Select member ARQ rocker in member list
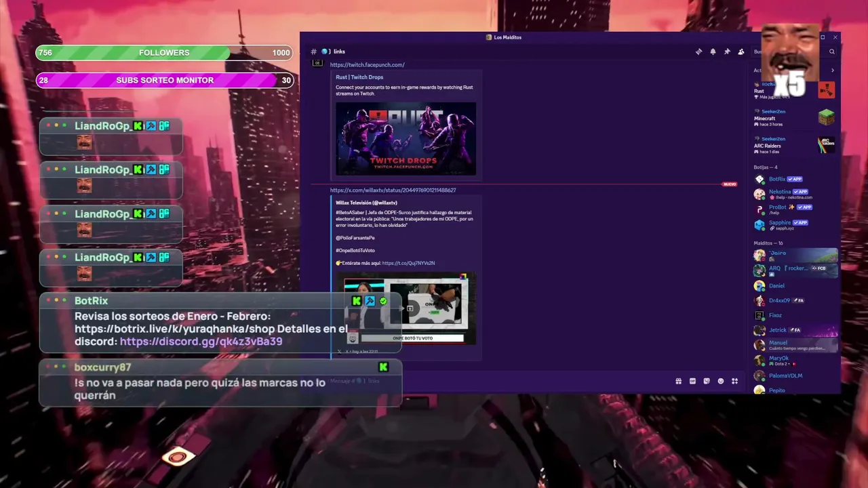Screen dimensions: 868x488 click(795, 270)
